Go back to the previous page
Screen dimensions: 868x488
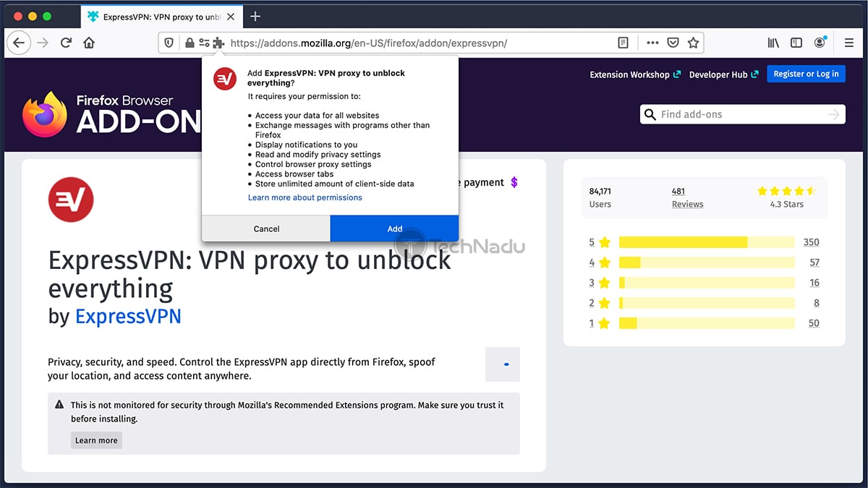point(19,43)
